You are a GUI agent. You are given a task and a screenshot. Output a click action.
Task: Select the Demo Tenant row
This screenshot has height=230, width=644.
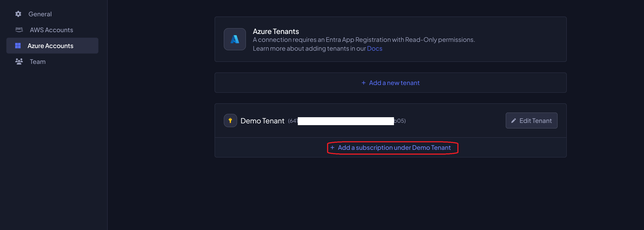[262, 121]
